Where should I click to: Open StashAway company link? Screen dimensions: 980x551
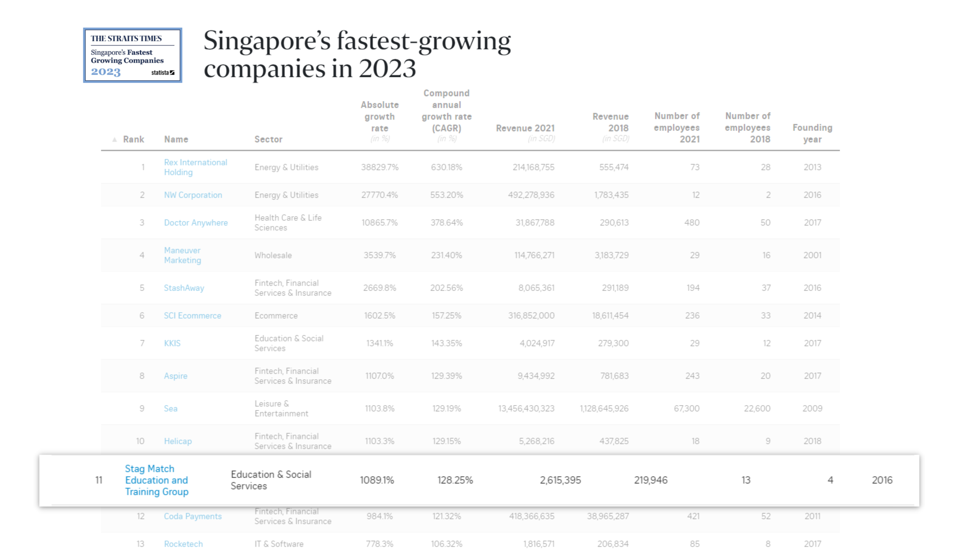tap(184, 288)
